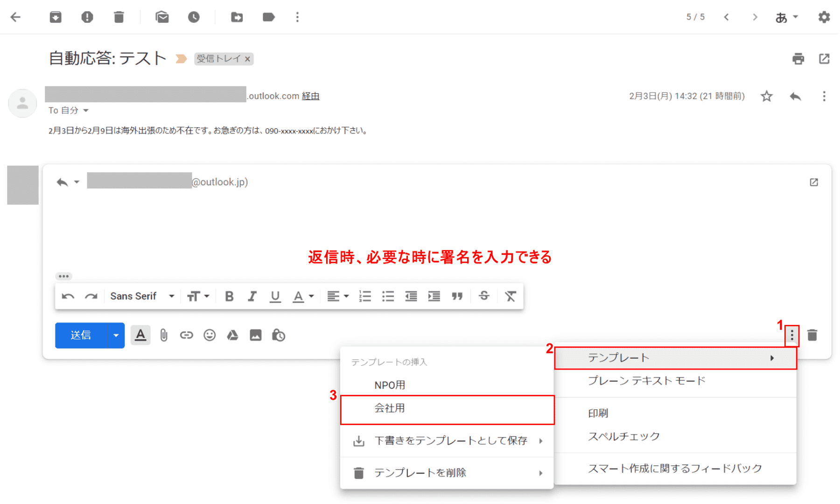
Task: Insert a numbered list
Action: (x=365, y=296)
